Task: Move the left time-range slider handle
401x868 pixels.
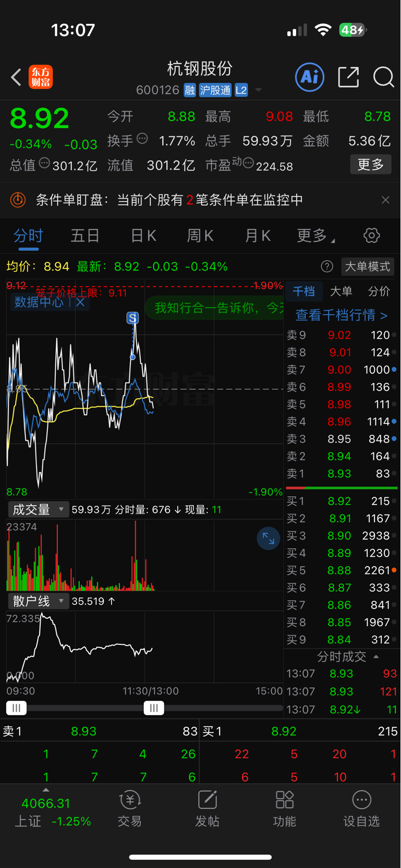Action: click(x=17, y=708)
